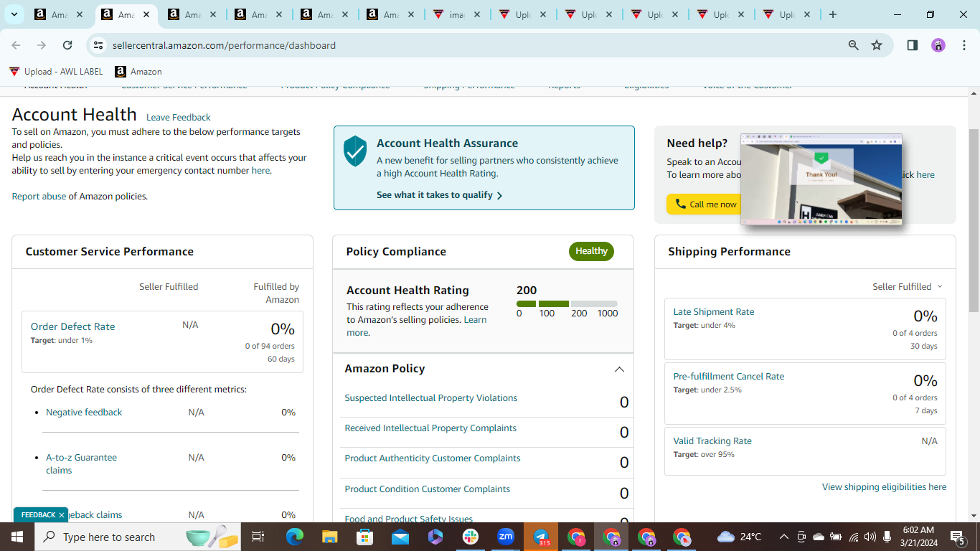Launch Microsoft Edge from the taskbar
980x551 pixels.
pos(295,537)
